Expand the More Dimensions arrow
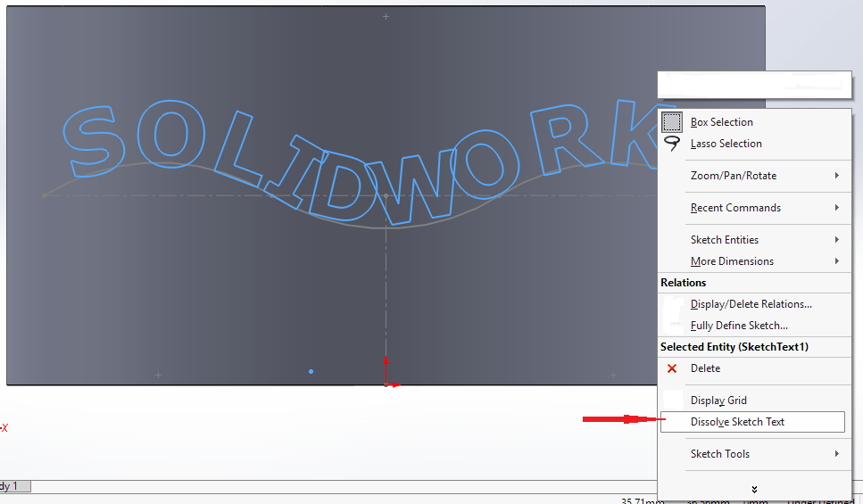 [836, 261]
